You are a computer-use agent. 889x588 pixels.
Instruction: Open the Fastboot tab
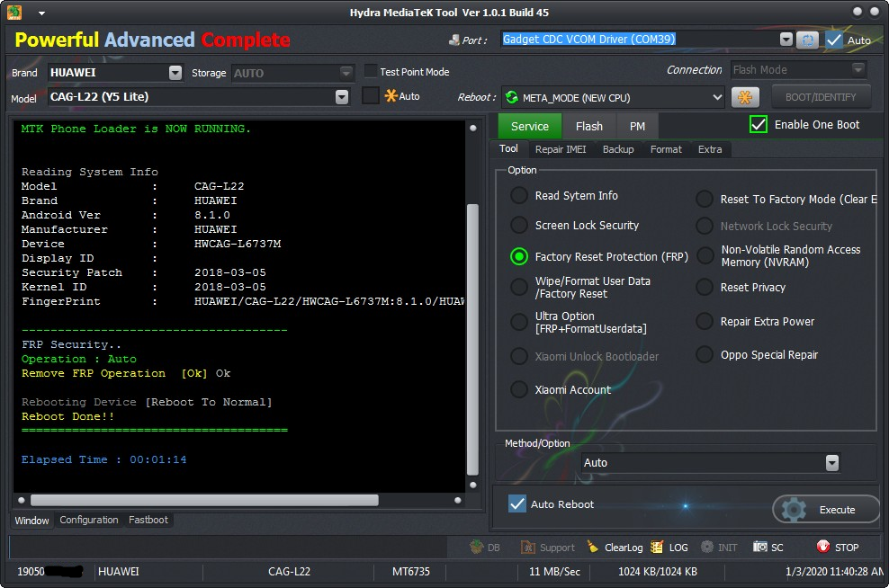pyautogui.click(x=148, y=520)
